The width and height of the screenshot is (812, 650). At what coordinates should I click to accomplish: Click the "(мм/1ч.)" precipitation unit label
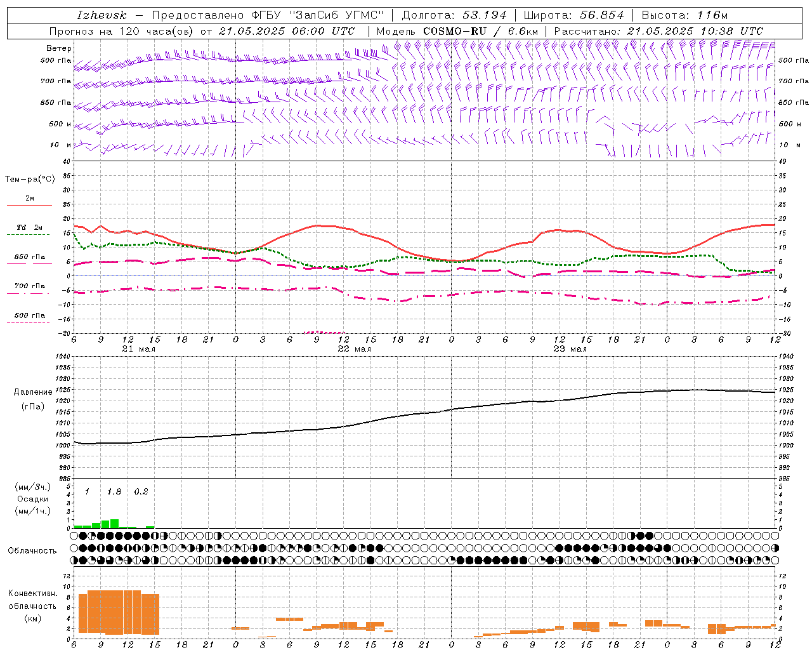(x=33, y=511)
